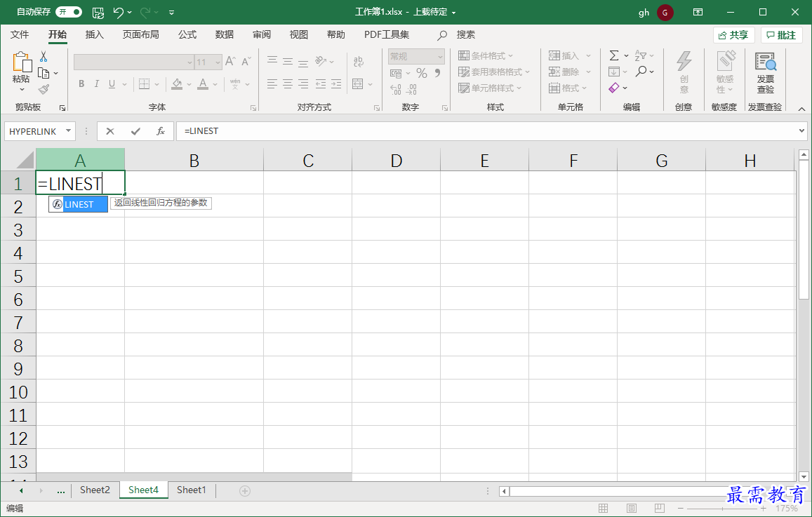Click the Undo arrow icon
Screen dimensions: 812x517
[x=119, y=13]
